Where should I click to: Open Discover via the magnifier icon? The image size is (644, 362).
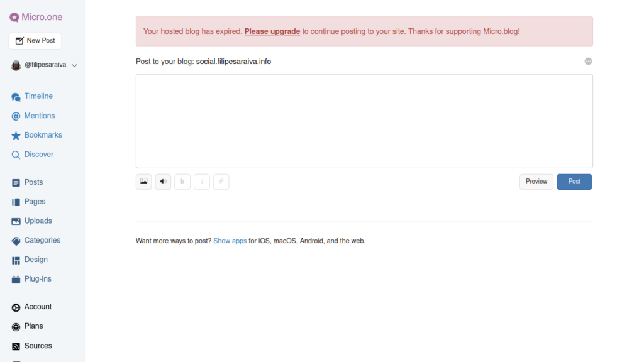(x=16, y=155)
